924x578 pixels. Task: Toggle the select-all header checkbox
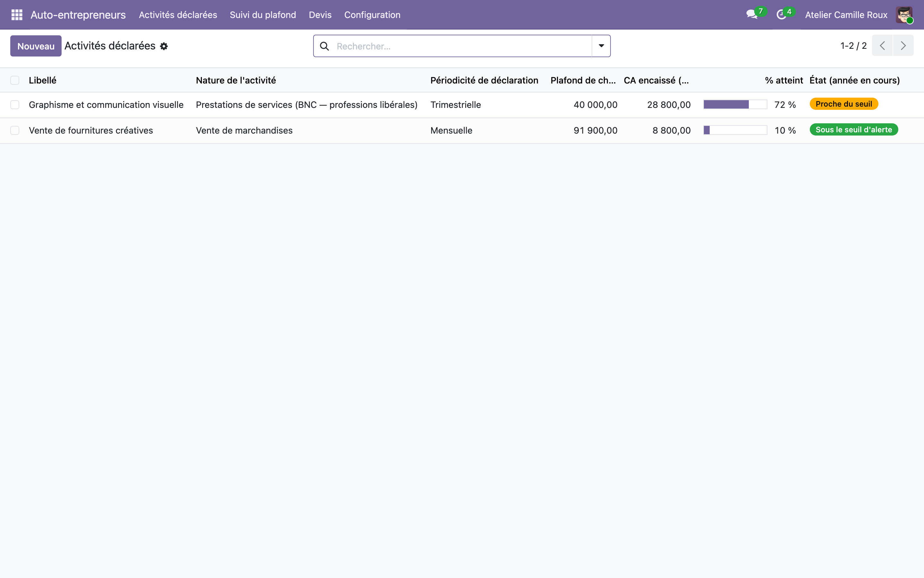pos(15,80)
